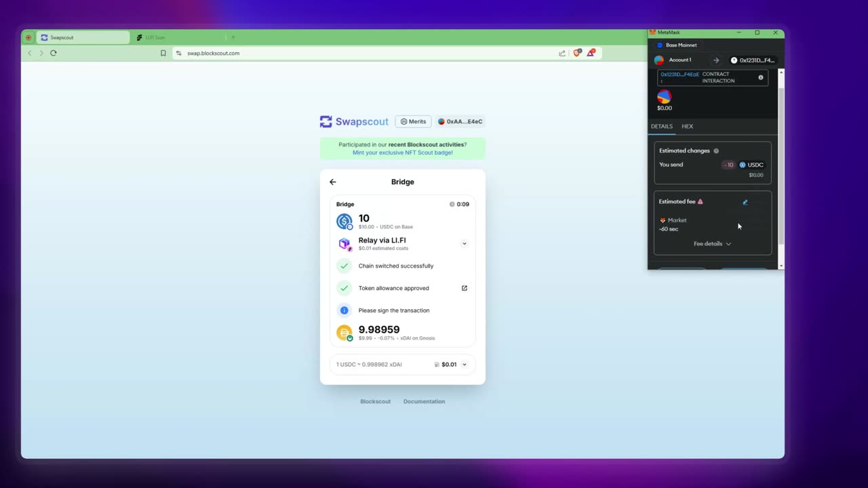The image size is (868, 488).
Task: Open the Blockscout footer link
Action: pos(375,401)
